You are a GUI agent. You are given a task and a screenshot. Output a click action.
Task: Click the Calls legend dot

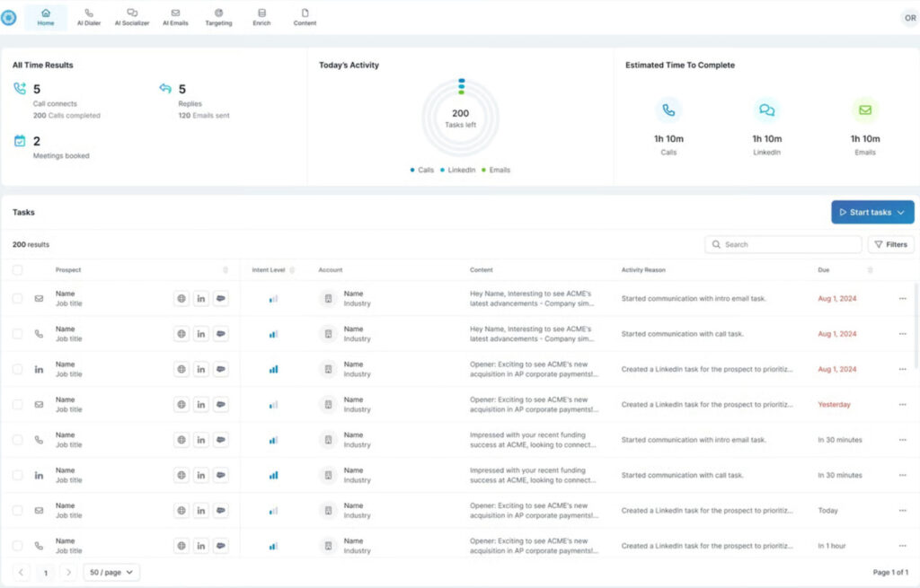[411, 170]
